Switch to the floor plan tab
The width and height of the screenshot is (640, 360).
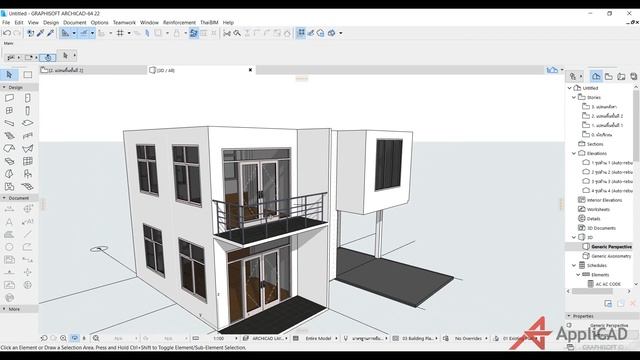(93, 70)
